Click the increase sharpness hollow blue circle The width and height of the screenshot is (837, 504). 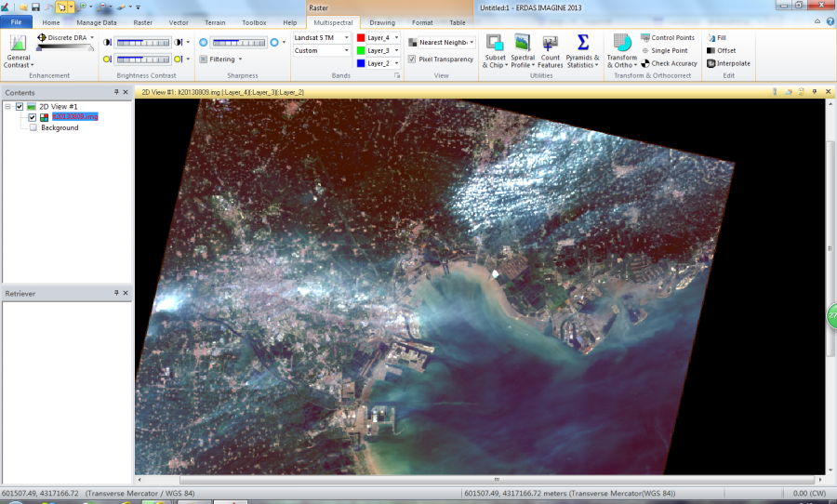coord(274,42)
